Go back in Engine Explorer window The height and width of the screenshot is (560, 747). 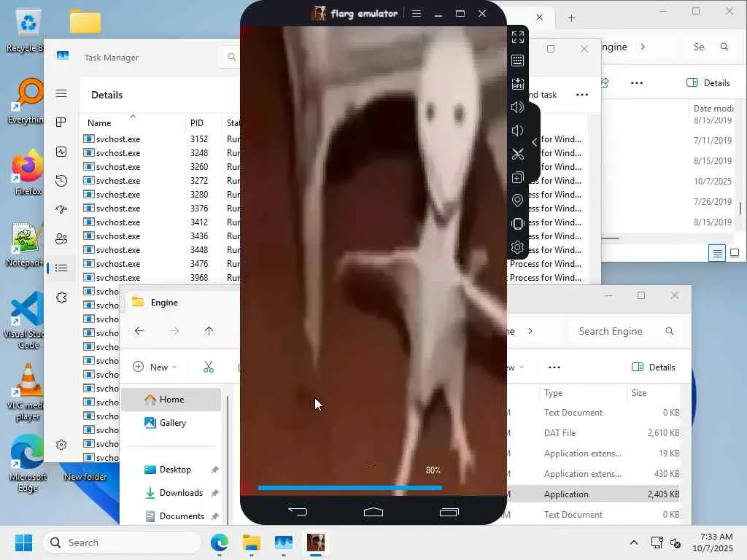click(139, 331)
